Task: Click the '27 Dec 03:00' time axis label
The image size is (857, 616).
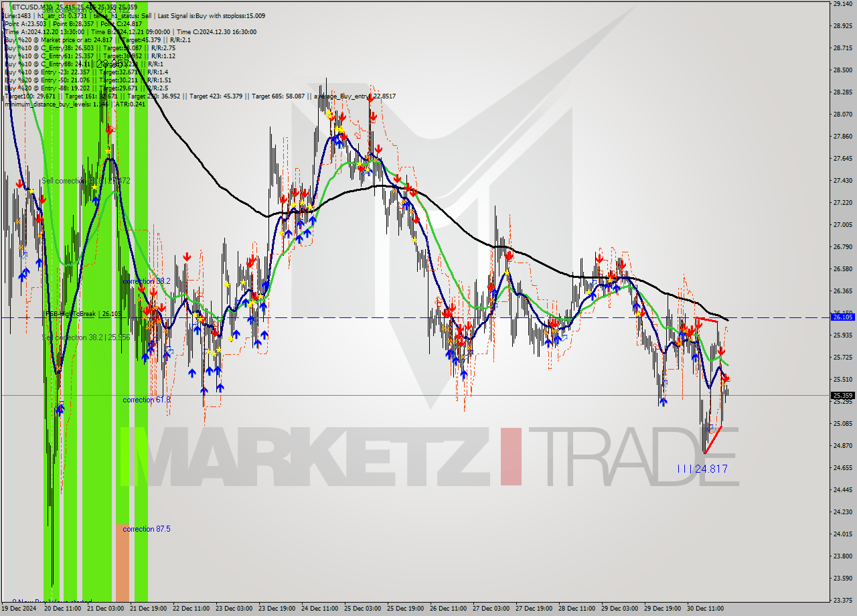Action: (491, 609)
